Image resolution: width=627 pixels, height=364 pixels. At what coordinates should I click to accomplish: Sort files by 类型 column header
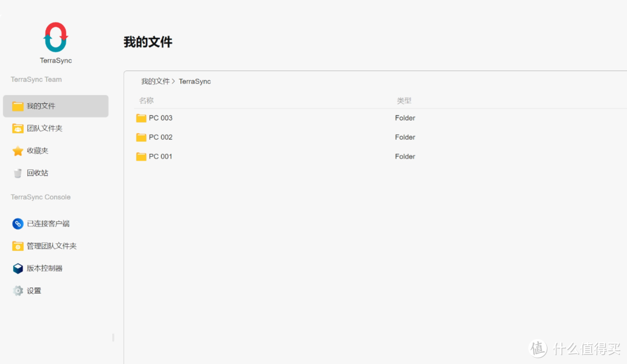[x=404, y=100]
